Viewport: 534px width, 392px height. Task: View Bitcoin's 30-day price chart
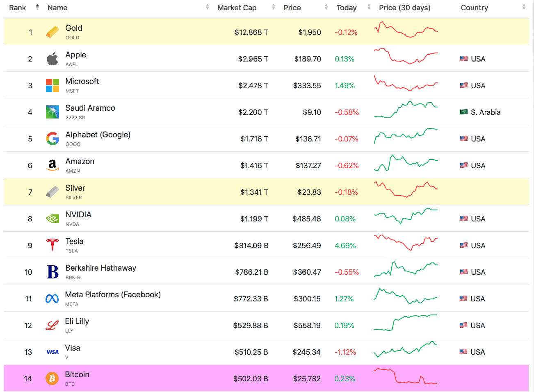coord(406,376)
